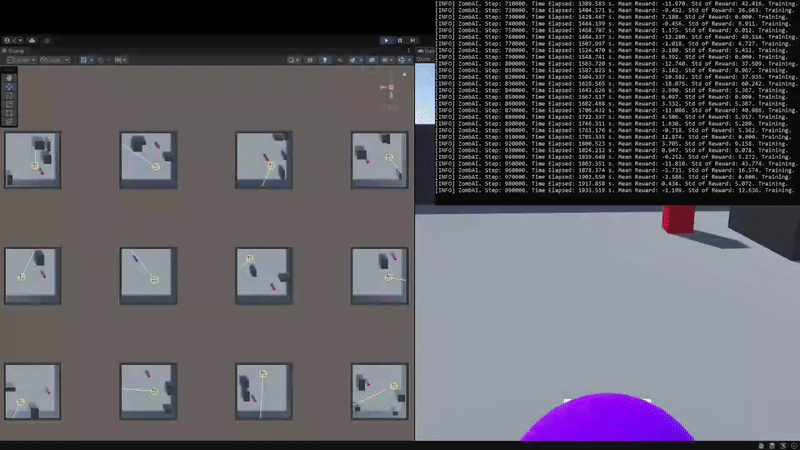Toggle hidden objects visibility in Scene

372,60
